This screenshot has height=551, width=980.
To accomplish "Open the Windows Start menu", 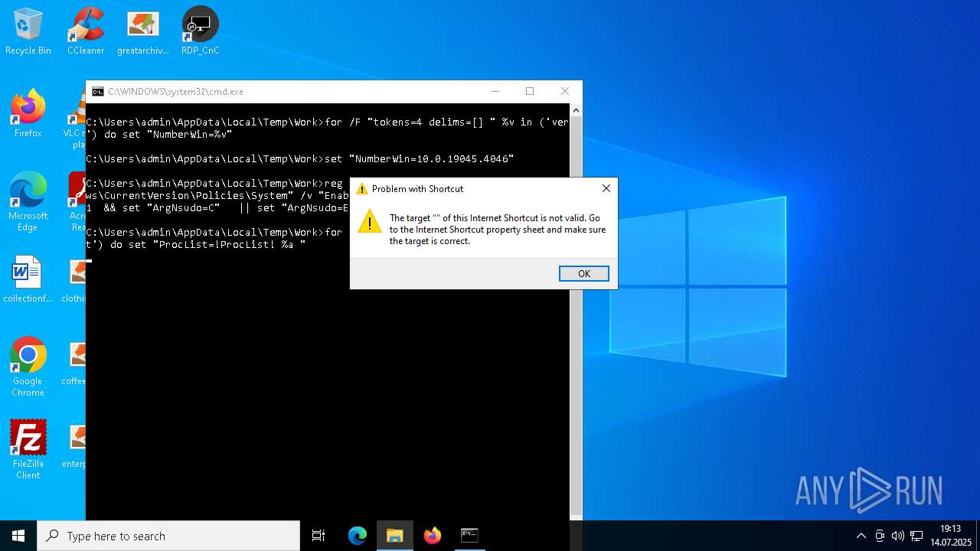I will pyautogui.click(x=18, y=536).
